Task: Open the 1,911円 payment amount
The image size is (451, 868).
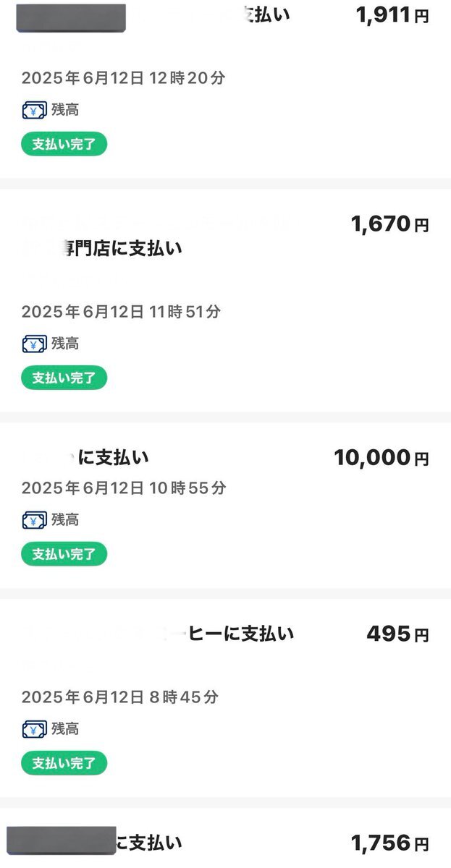Action: point(392,15)
